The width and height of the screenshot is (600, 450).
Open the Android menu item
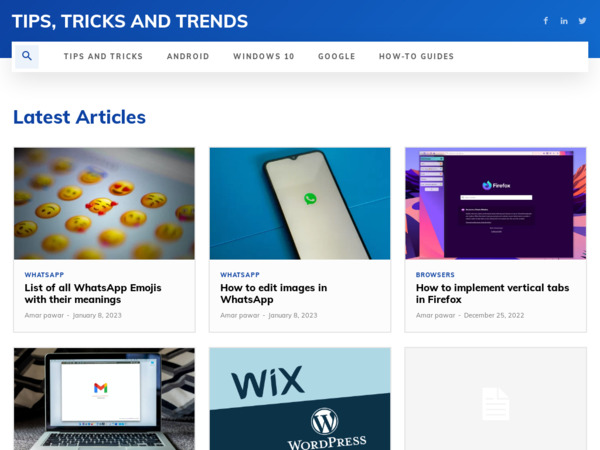(188, 56)
